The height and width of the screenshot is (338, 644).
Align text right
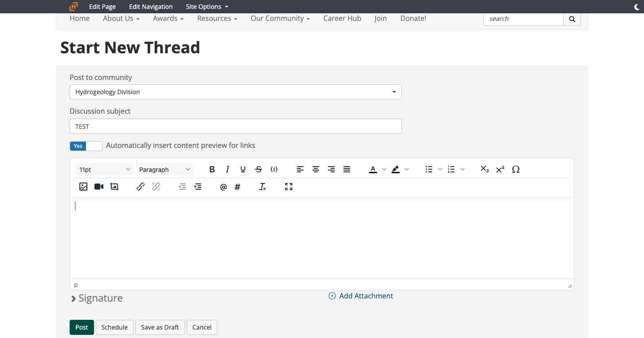(331, 169)
